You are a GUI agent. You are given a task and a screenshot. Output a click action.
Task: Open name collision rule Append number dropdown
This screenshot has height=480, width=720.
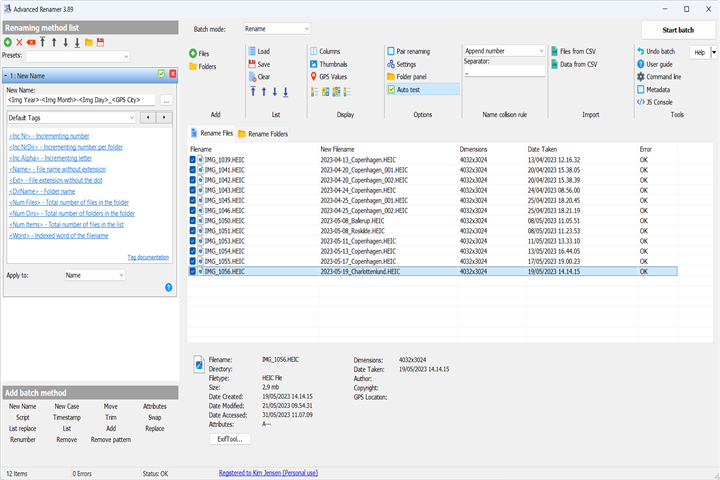pyautogui.click(x=504, y=51)
